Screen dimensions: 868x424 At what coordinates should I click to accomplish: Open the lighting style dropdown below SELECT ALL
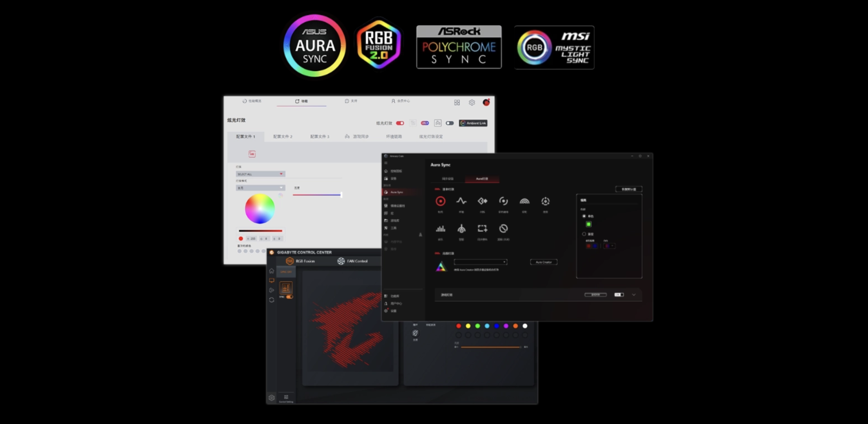point(260,188)
